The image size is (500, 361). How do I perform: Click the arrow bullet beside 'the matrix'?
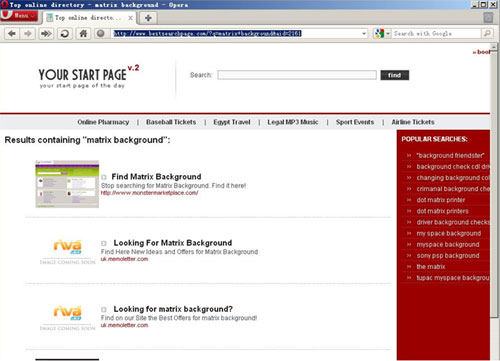(409, 267)
